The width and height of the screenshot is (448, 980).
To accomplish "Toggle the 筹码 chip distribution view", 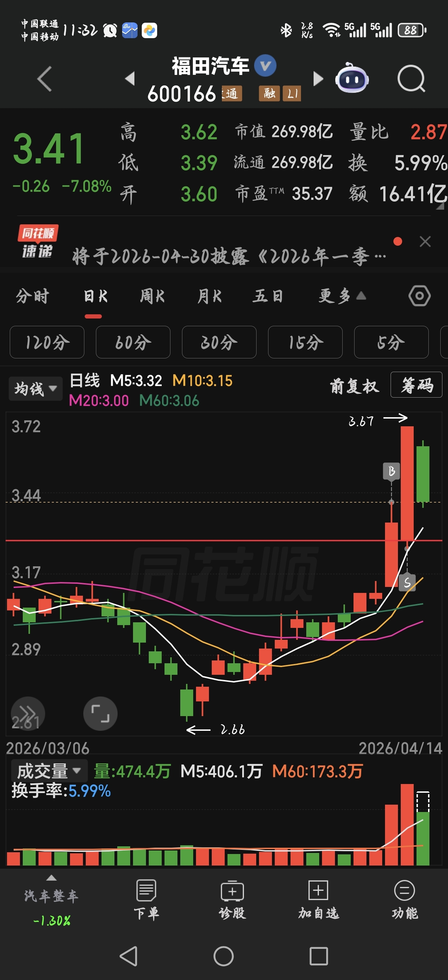I will [x=416, y=385].
